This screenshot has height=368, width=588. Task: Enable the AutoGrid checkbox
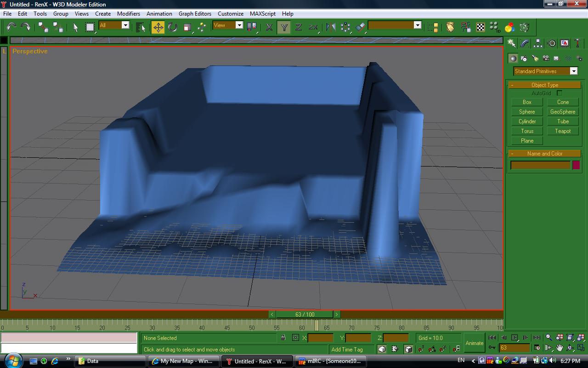point(560,93)
